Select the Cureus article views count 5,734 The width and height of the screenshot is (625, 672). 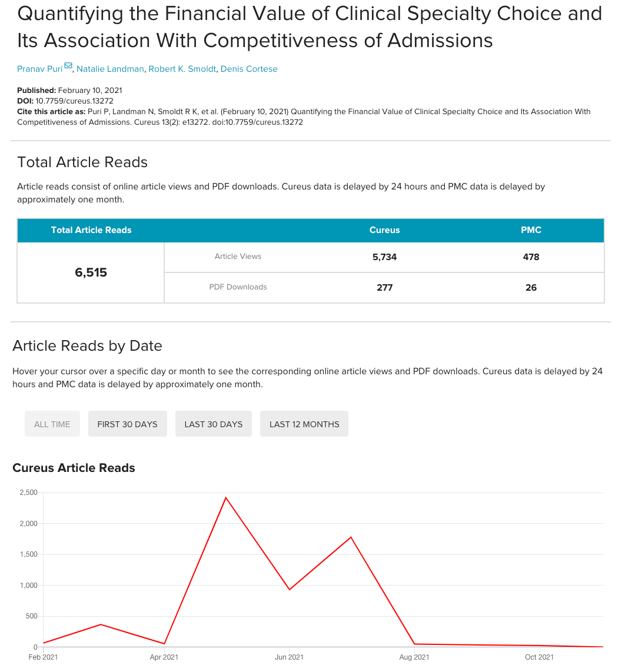tap(384, 257)
